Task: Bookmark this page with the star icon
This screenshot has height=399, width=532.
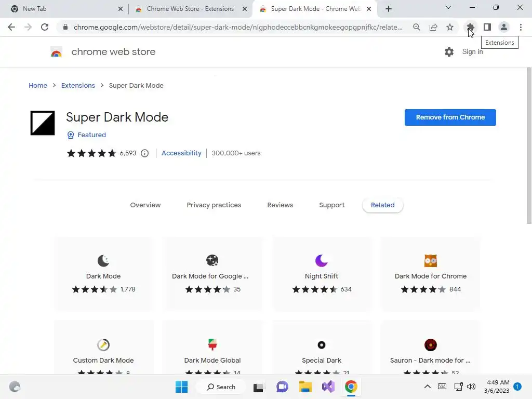Action: point(450,27)
